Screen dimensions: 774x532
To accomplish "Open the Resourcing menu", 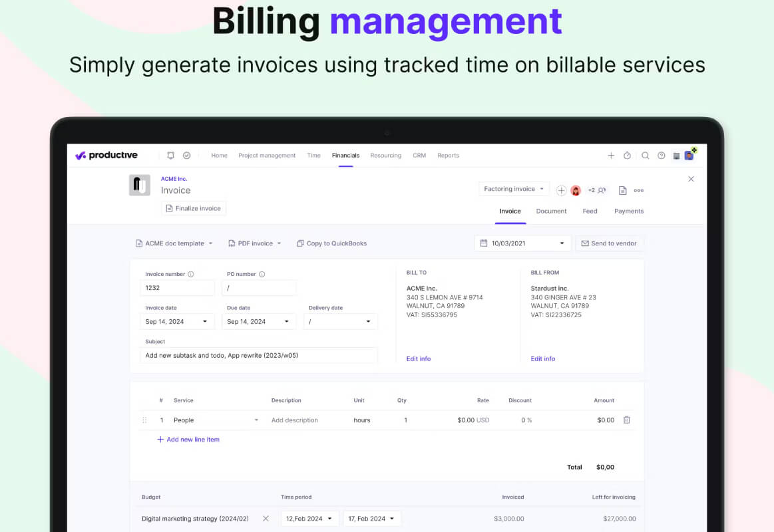I will [385, 156].
